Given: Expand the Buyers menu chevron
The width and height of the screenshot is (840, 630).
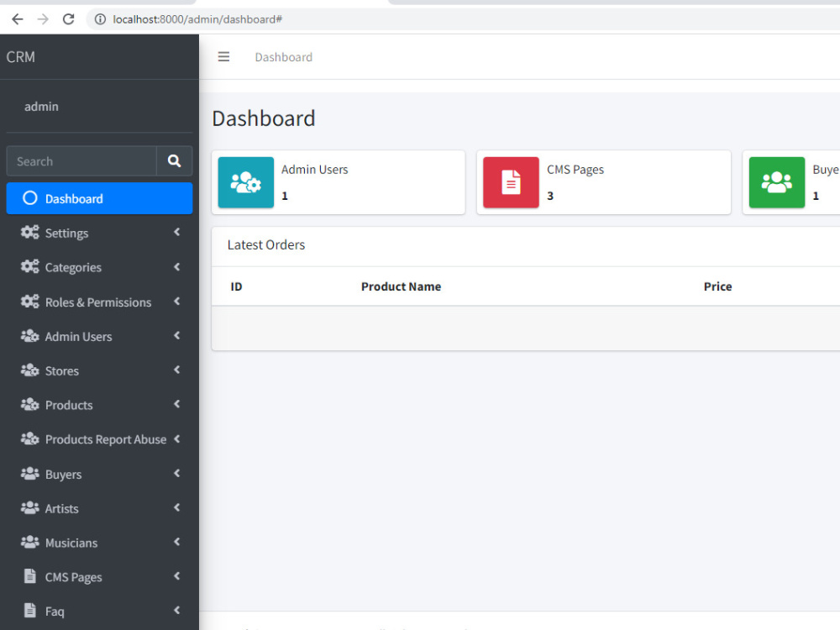Looking at the screenshot, I should [x=176, y=473].
